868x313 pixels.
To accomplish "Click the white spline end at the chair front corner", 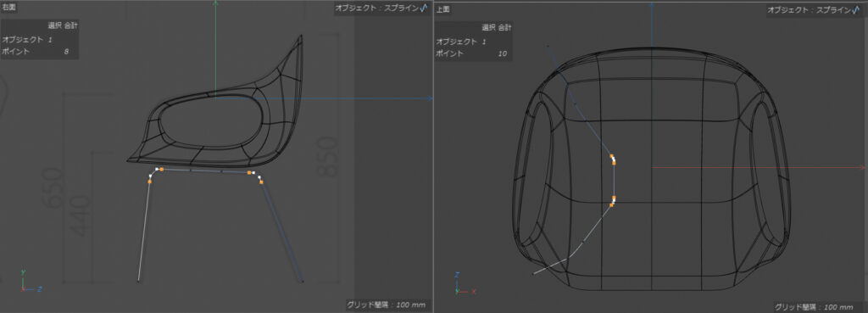I will click(x=534, y=273).
